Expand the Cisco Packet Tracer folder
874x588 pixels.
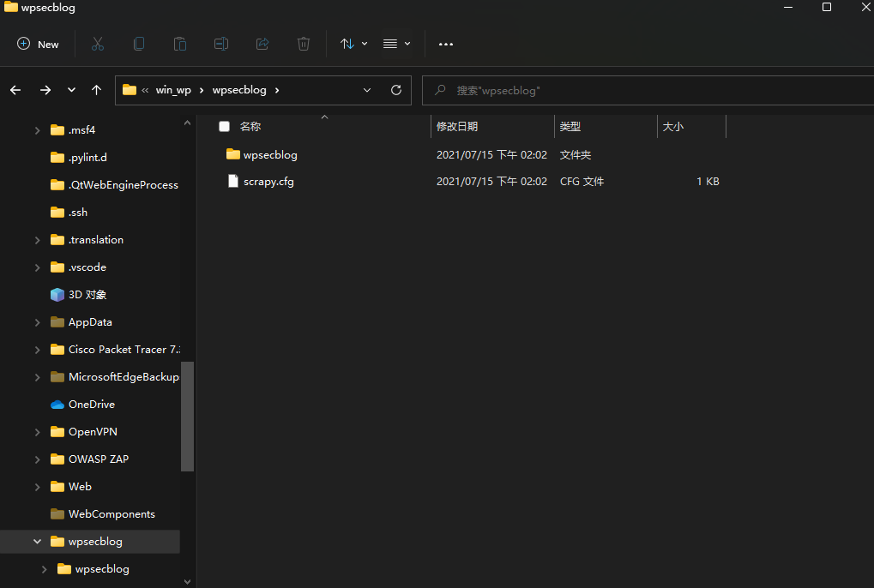[38, 350]
